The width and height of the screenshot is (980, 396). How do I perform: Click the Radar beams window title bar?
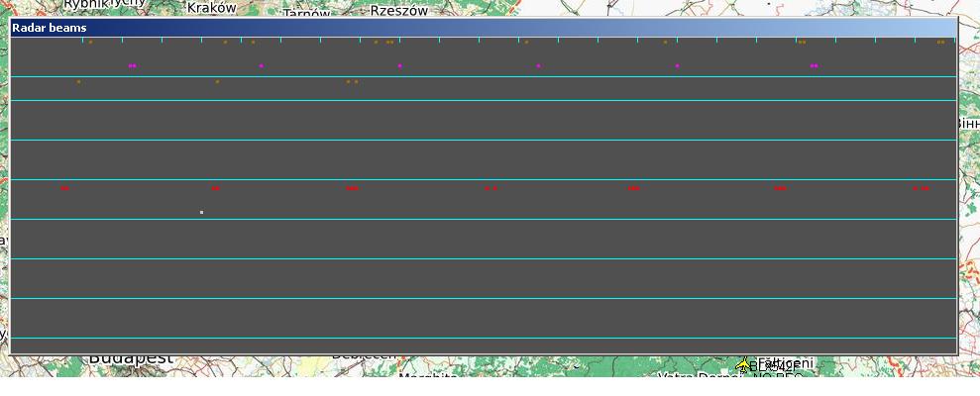click(x=484, y=28)
